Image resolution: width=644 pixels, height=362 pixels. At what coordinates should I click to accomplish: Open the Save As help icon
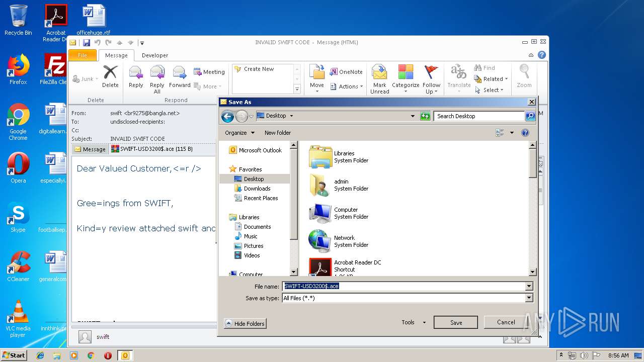[x=525, y=133]
